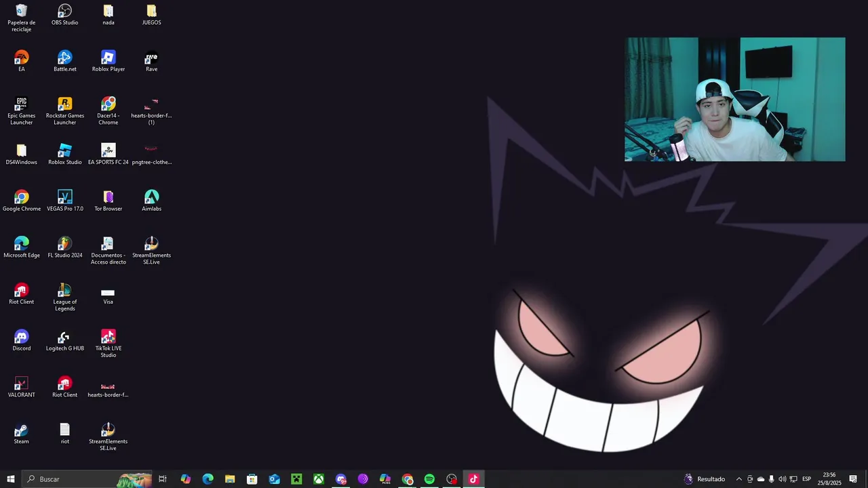Open the Xbox app in taskbar
Image resolution: width=868 pixels, height=488 pixels.
[x=319, y=479]
